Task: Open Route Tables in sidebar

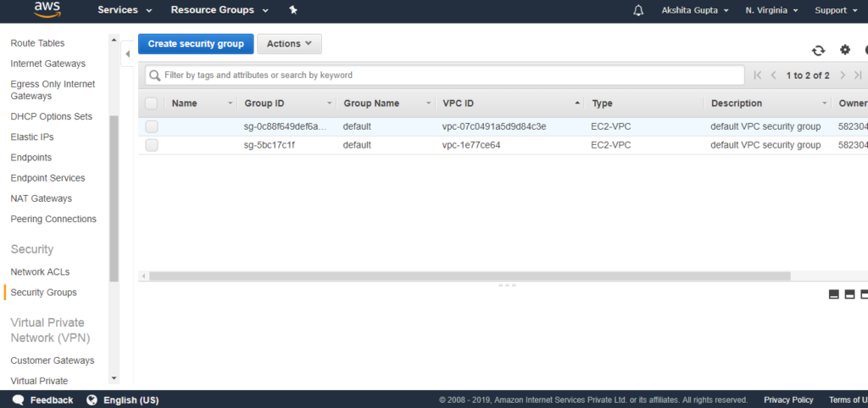Action: point(37,43)
